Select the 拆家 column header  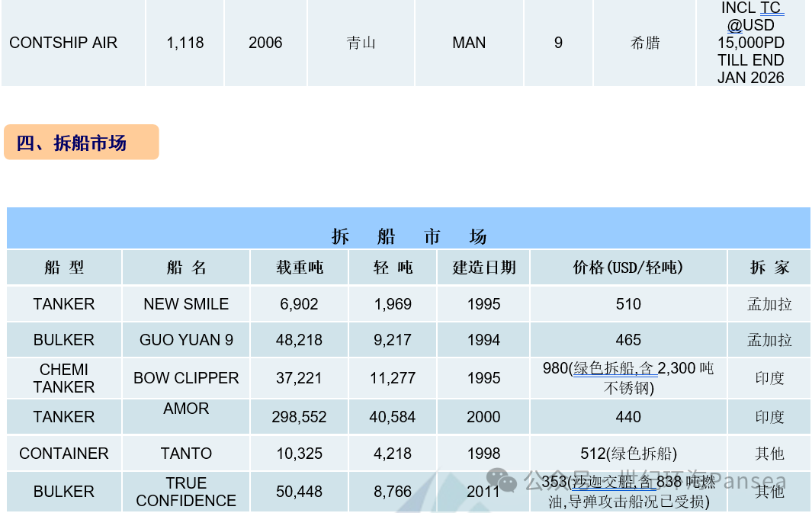click(769, 268)
